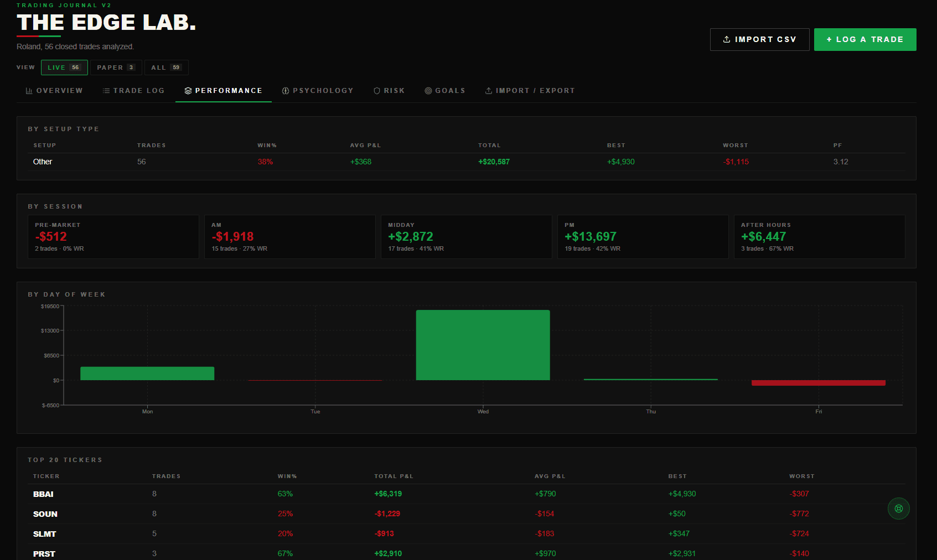
Task: Switch view to LIVE trades
Action: [64, 68]
